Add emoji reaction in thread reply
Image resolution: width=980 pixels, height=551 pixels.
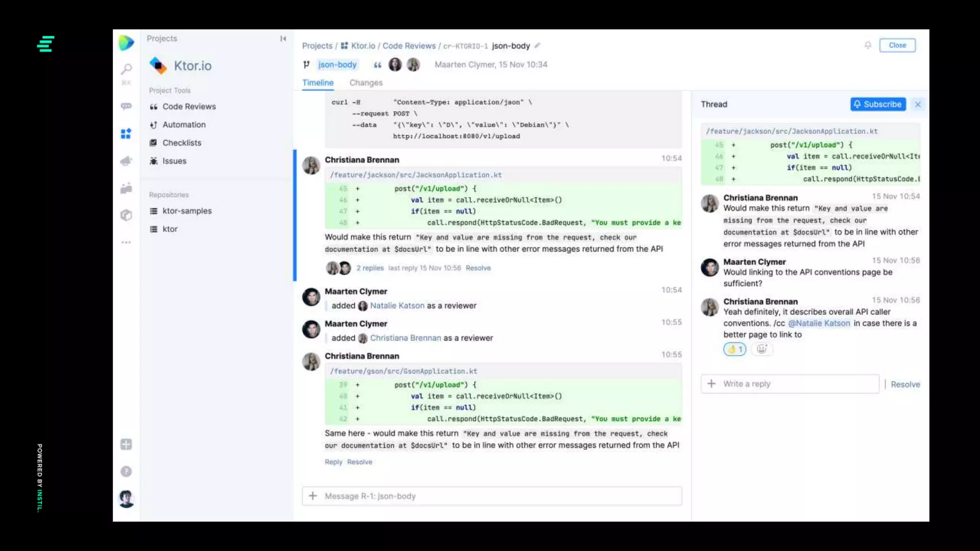coord(762,349)
